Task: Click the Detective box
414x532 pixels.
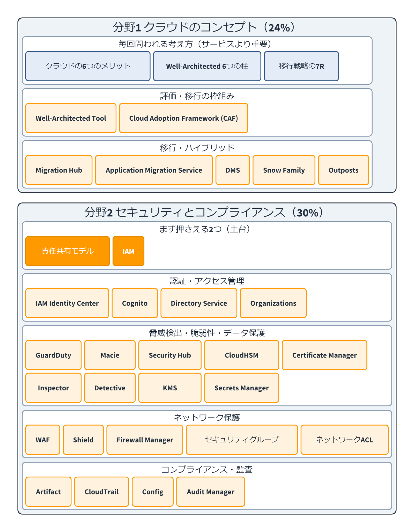Action: [110, 388]
